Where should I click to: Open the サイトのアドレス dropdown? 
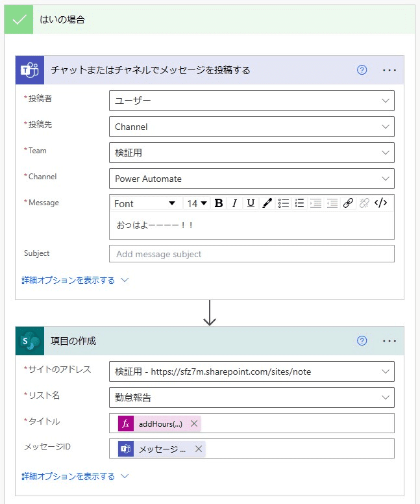click(252, 372)
